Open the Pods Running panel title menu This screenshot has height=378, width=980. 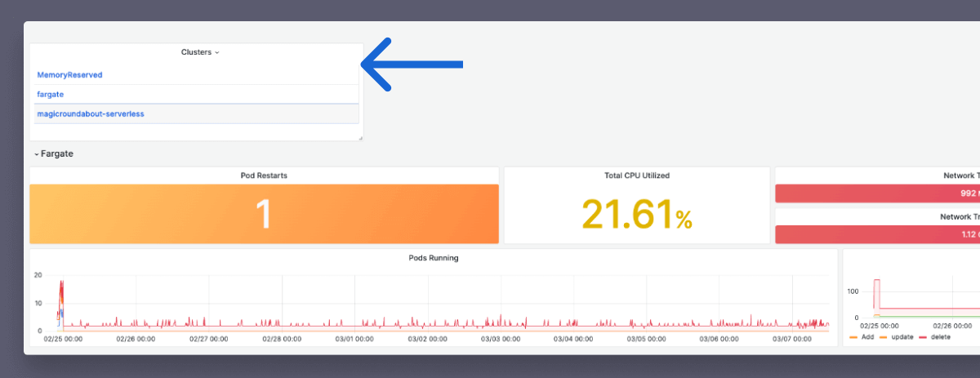433,258
